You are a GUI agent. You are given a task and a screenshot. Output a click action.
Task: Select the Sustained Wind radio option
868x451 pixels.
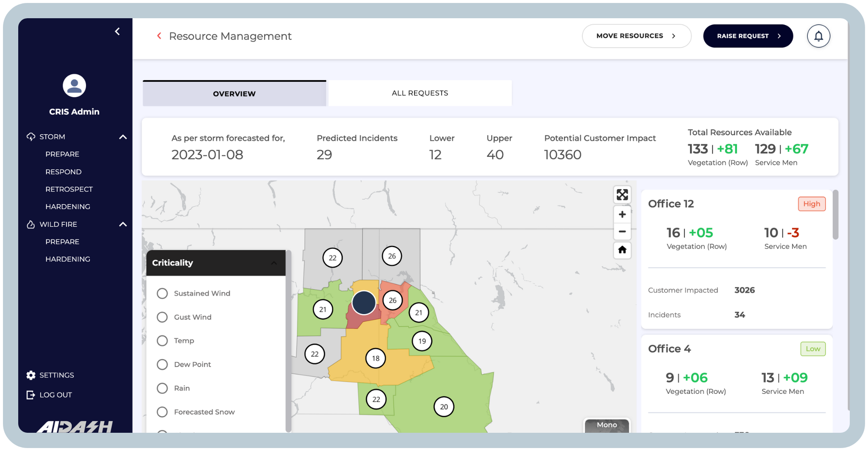click(162, 293)
